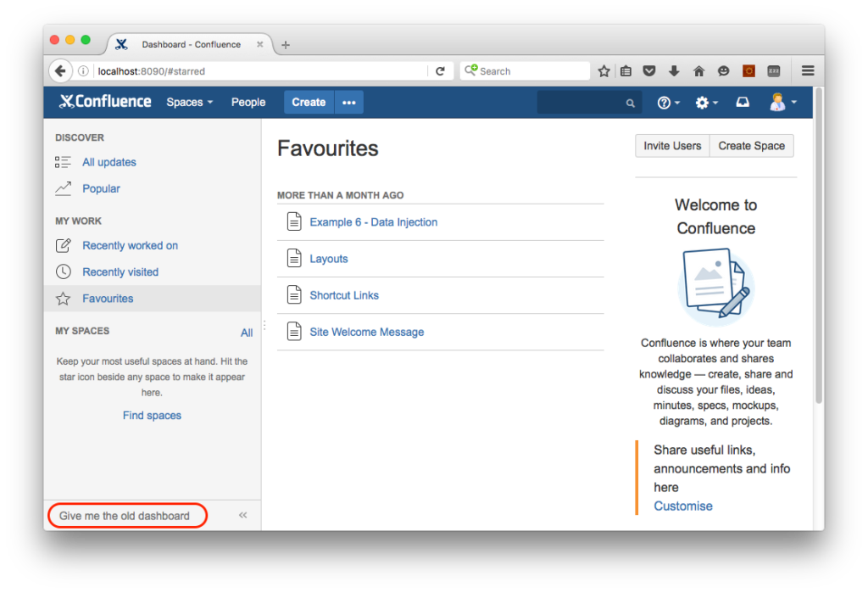Reload the page with refresh icon
Screen dimensions: 868x593
(440, 71)
